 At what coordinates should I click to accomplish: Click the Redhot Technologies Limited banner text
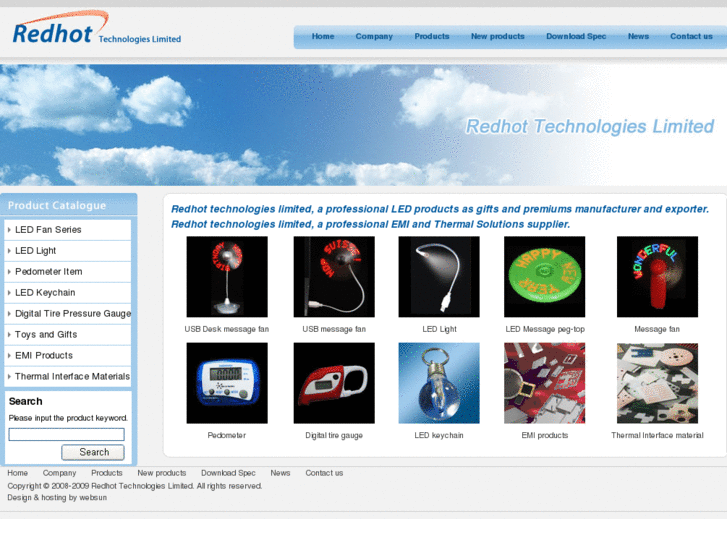point(590,126)
